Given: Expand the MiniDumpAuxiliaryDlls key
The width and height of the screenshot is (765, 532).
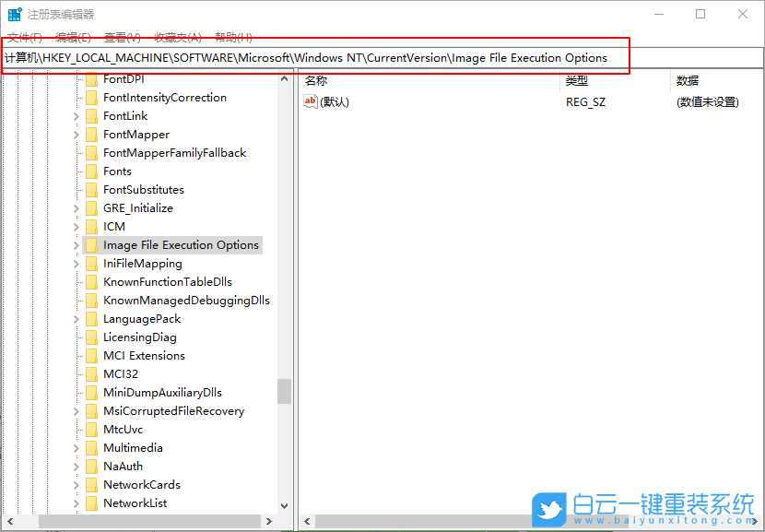Looking at the screenshot, I should (x=76, y=392).
